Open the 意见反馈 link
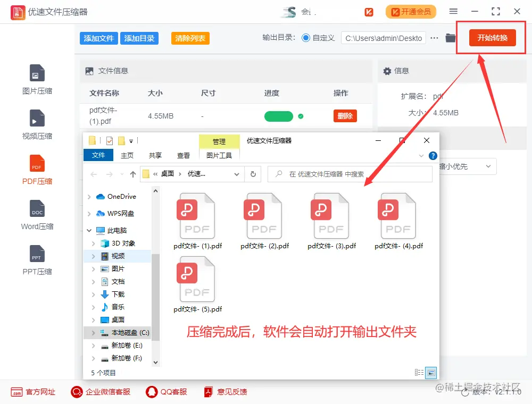532x404 pixels. pos(225,392)
